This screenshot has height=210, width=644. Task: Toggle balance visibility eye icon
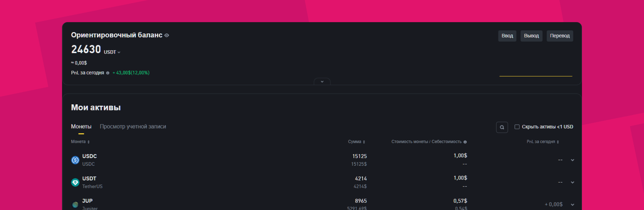[x=167, y=35]
